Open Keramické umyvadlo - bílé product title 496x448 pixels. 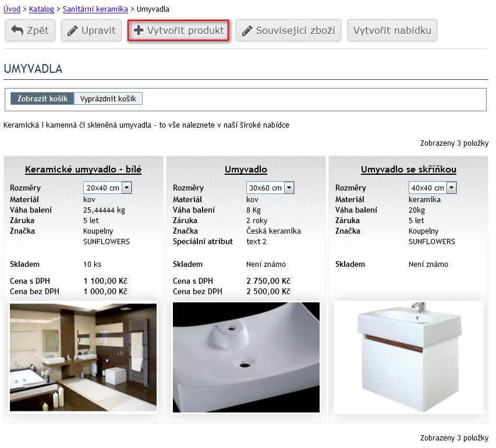tap(83, 170)
